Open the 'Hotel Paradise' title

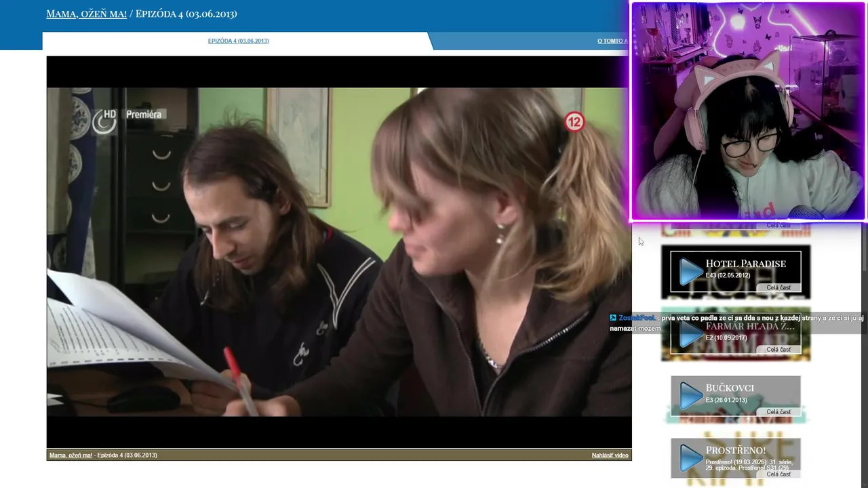745,264
